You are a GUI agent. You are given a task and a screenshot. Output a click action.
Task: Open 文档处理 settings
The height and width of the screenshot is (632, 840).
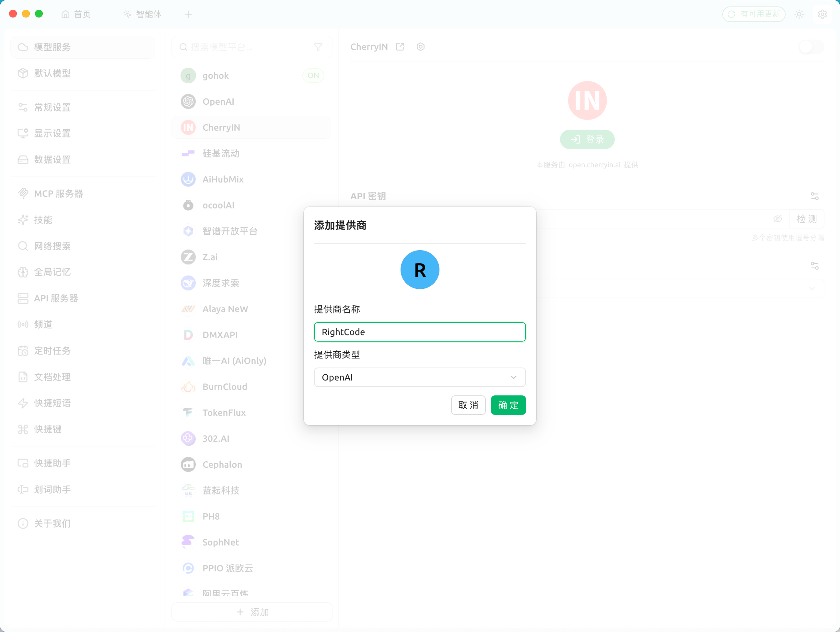83,377
